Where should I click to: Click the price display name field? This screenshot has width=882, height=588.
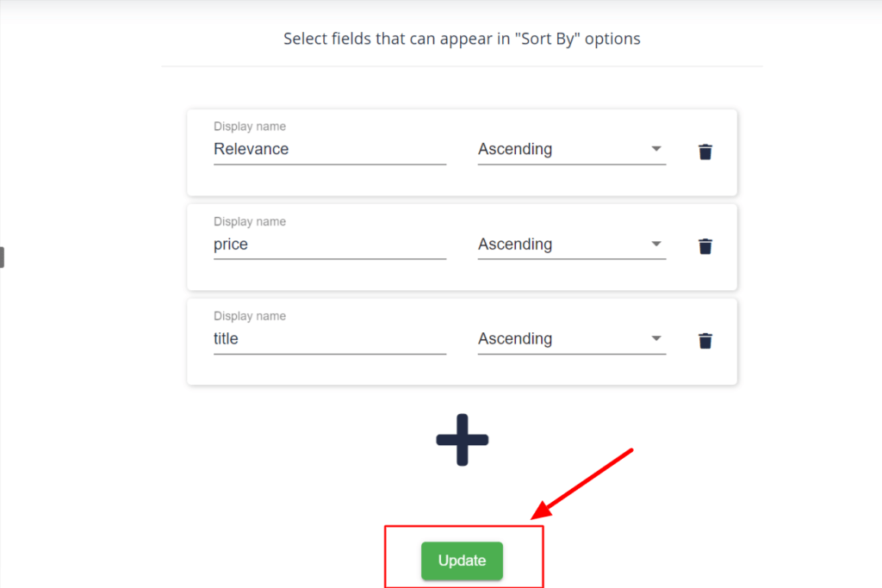coord(330,244)
